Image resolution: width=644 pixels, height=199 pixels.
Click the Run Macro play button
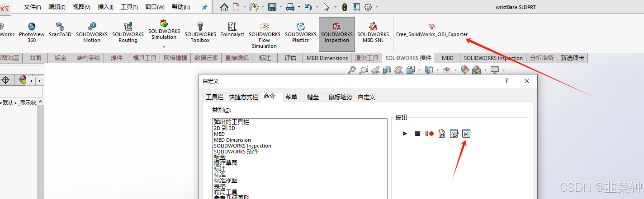pos(405,134)
